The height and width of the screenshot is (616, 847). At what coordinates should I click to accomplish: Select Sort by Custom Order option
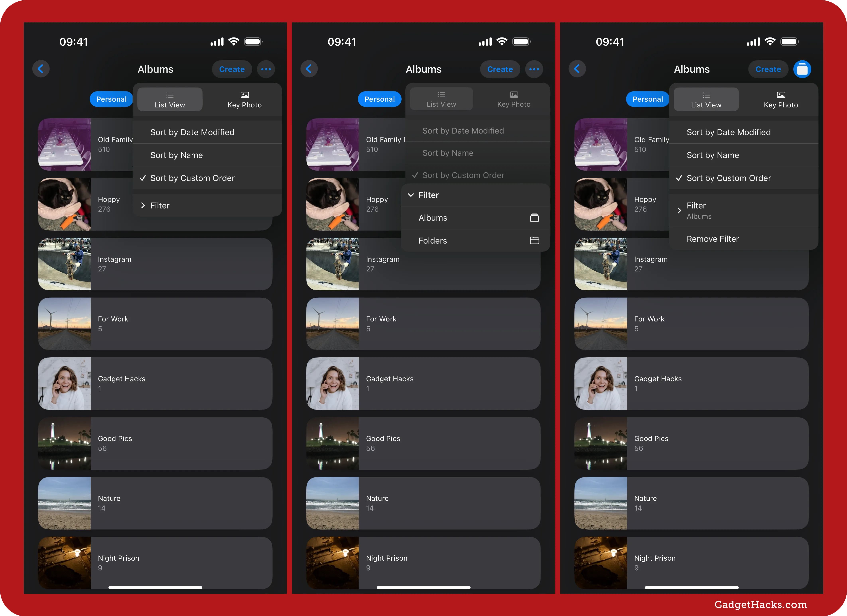click(x=193, y=178)
